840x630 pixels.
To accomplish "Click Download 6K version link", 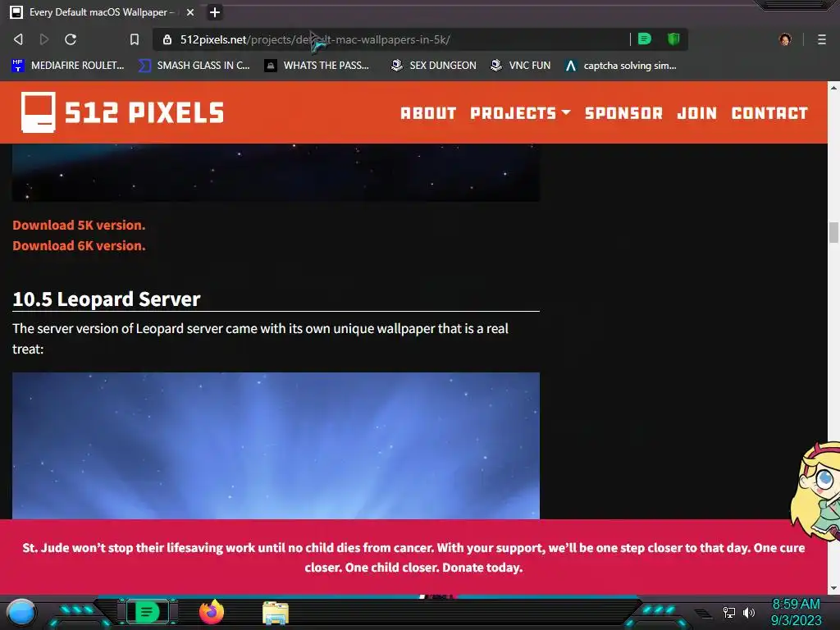I will click(x=79, y=245).
